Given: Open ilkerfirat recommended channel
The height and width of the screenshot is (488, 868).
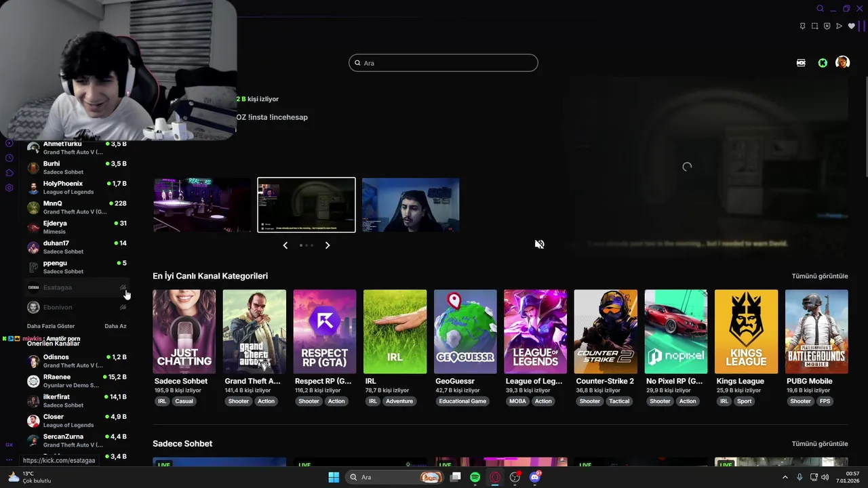Looking at the screenshot, I should [77, 401].
